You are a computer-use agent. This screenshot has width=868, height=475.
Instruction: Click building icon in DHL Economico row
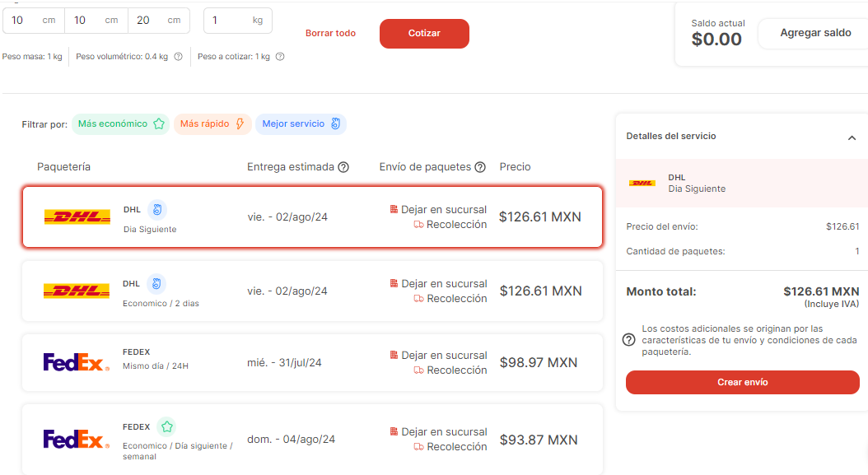tap(394, 283)
